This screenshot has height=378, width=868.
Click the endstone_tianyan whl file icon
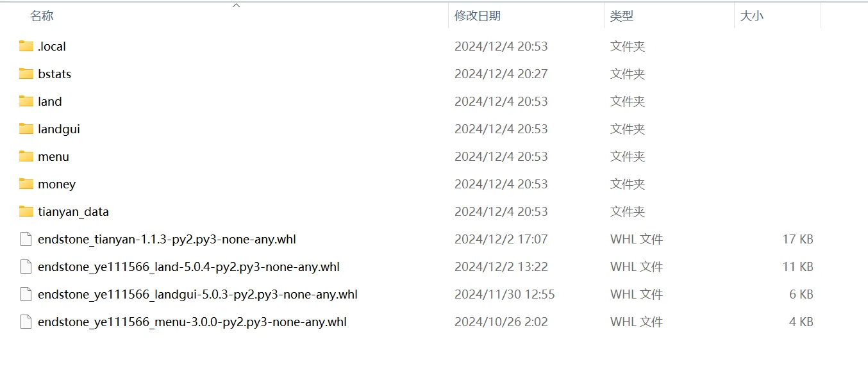click(x=26, y=239)
